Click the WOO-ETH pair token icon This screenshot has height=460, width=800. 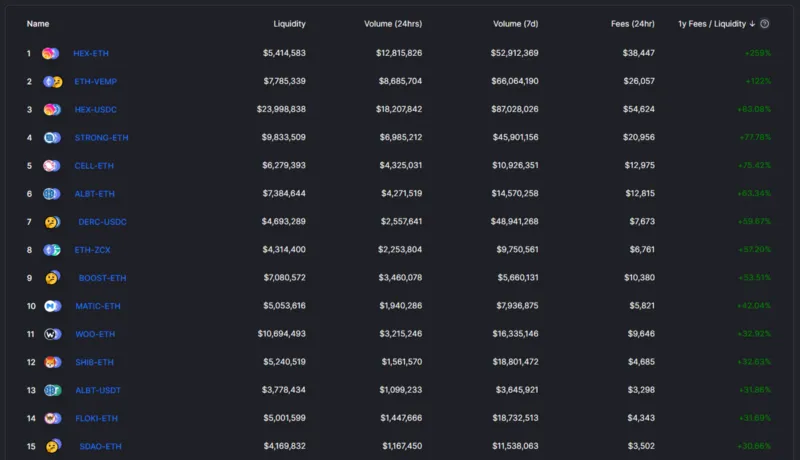pos(53,334)
